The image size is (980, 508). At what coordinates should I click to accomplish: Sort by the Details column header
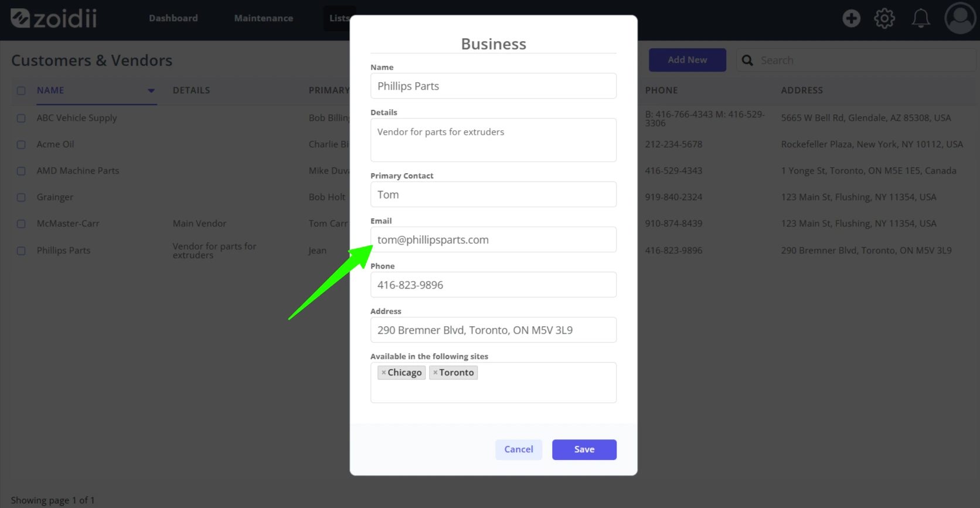point(191,90)
